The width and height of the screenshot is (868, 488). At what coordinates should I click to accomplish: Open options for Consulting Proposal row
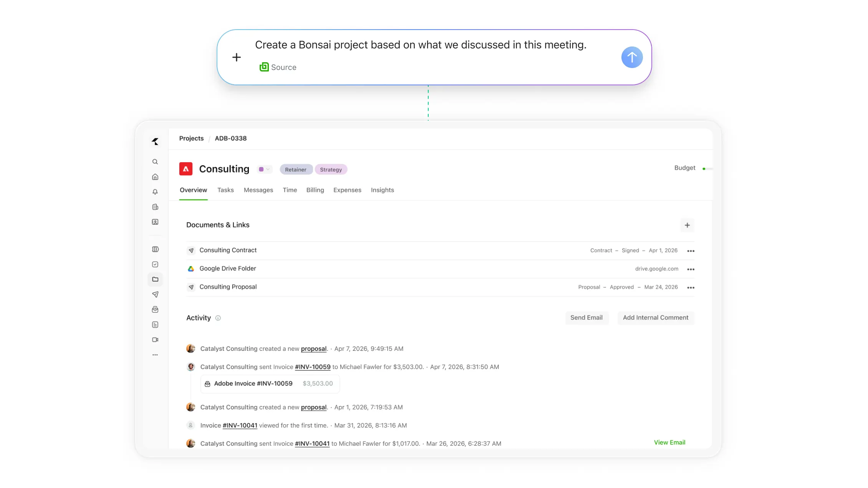point(691,288)
